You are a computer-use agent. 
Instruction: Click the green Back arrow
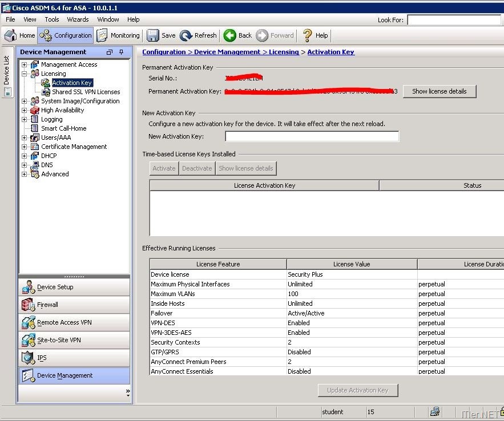click(x=230, y=35)
